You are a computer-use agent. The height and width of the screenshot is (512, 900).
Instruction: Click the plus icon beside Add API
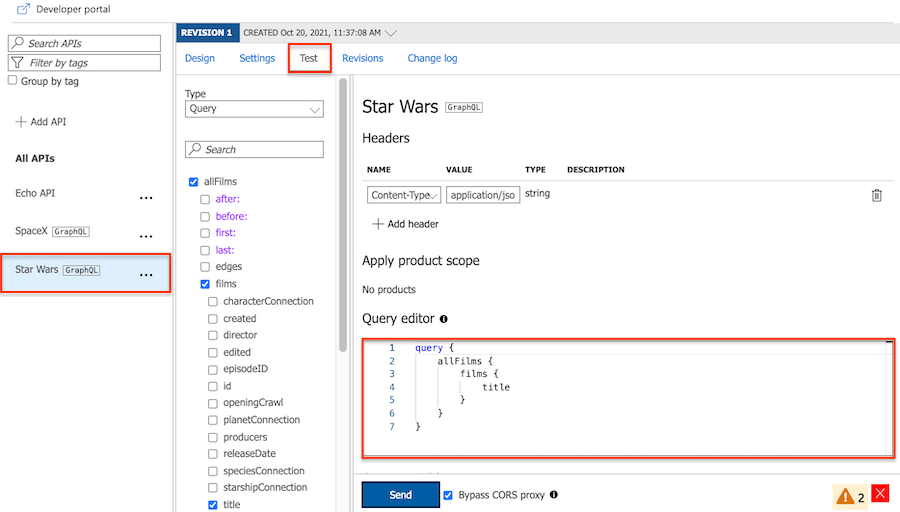click(x=21, y=122)
